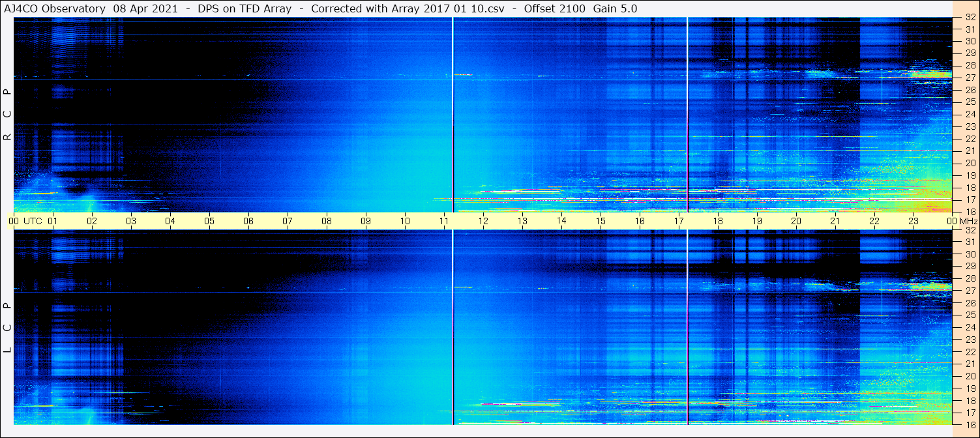Select hour "02" on the time axis
This screenshot has height=438, width=980.
[92, 221]
